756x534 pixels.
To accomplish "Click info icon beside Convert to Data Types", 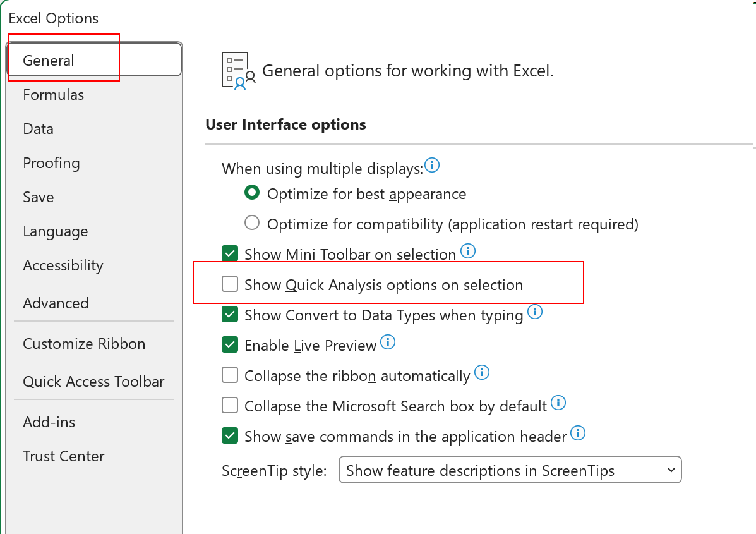I will pyautogui.click(x=535, y=312).
